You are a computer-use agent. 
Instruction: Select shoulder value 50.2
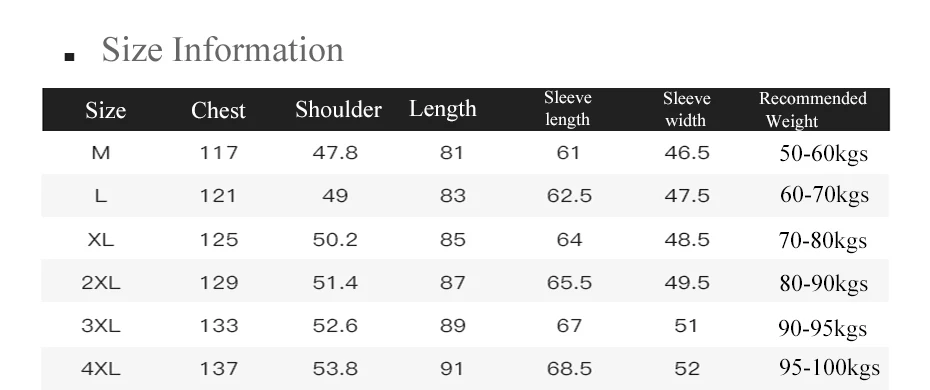click(x=335, y=239)
